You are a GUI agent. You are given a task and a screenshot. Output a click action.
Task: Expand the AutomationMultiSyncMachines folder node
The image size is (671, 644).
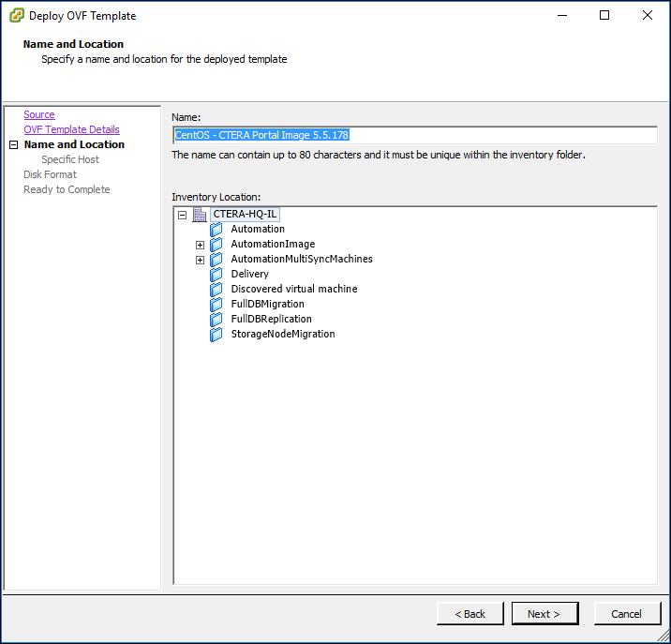click(x=200, y=260)
